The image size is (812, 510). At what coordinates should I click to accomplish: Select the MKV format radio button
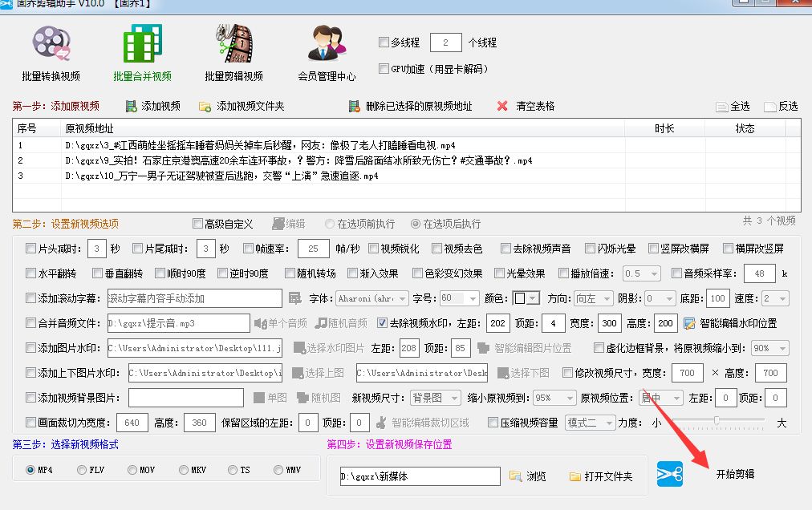[x=183, y=470]
